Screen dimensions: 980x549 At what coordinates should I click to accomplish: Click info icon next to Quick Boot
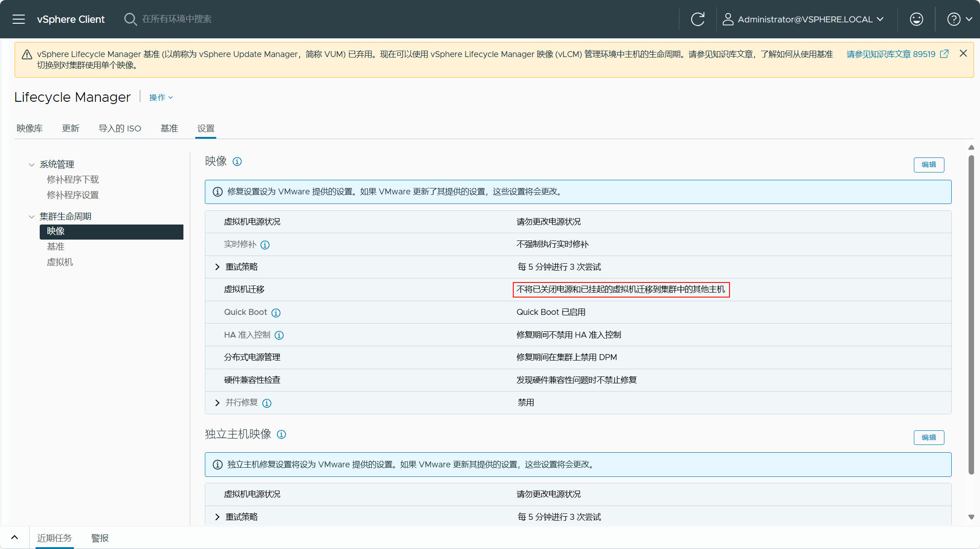pyautogui.click(x=276, y=313)
